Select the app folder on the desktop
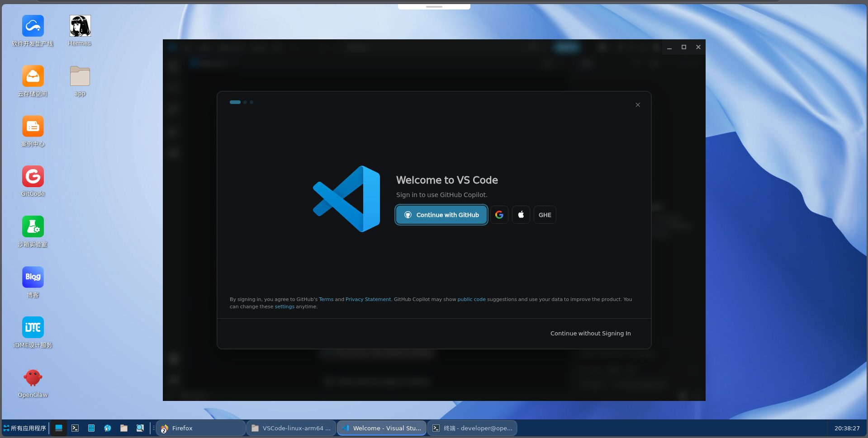868x438 pixels. [80, 81]
